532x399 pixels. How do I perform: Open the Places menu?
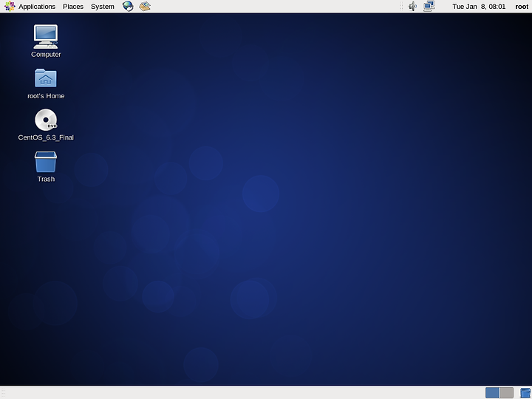click(x=73, y=7)
